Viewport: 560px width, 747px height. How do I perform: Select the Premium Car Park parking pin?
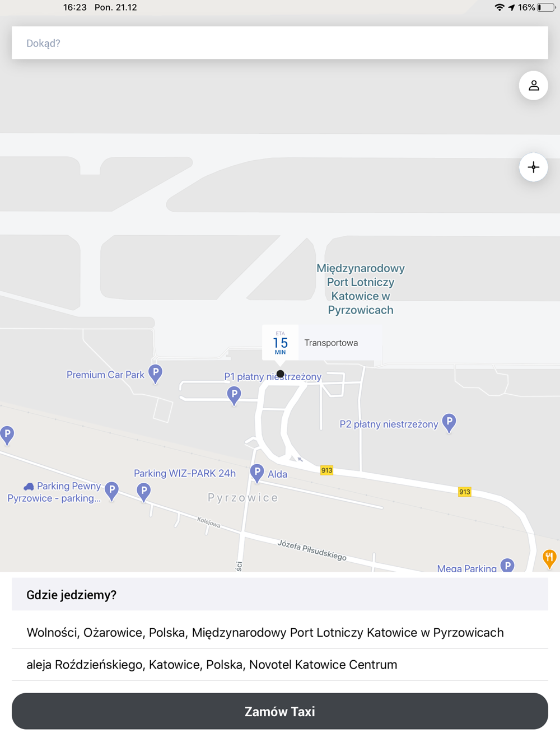pos(156,374)
